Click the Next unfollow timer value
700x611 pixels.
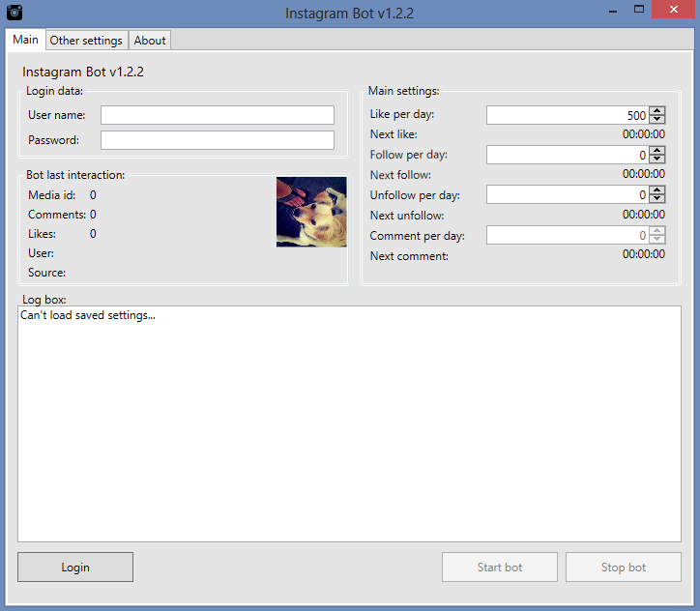tap(644, 215)
